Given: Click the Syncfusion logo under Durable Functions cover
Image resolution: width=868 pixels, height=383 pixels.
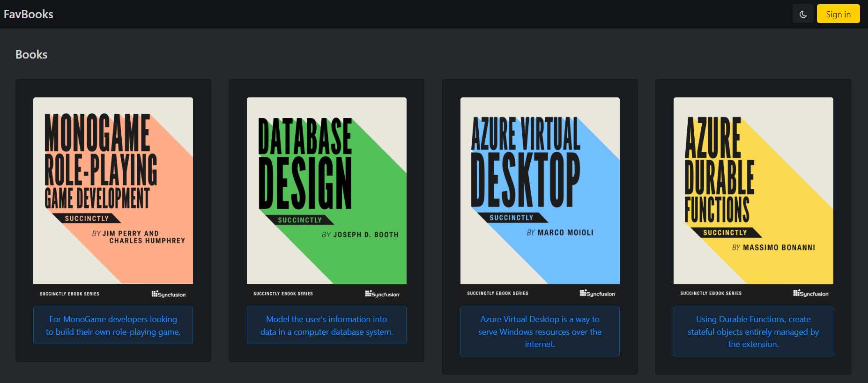Looking at the screenshot, I should coord(811,293).
